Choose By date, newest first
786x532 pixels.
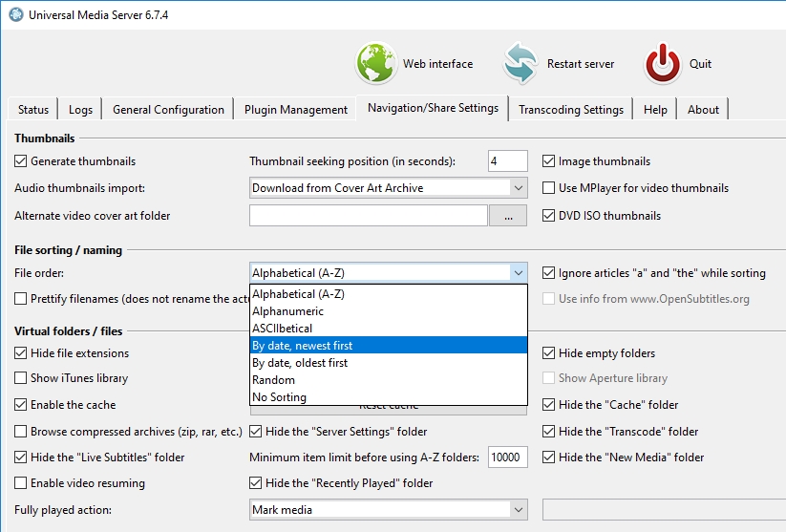point(389,346)
